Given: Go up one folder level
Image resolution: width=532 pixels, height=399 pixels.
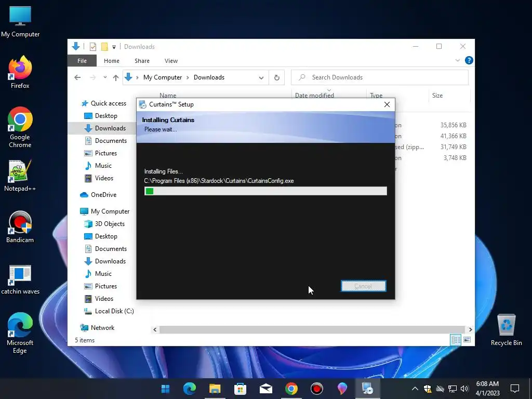Looking at the screenshot, I should (116, 77).
